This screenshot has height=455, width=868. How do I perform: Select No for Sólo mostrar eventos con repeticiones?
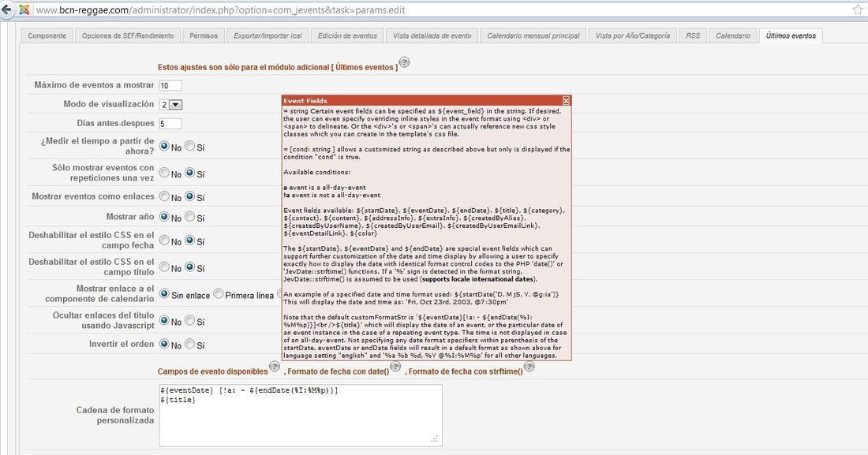pyautogui.click(x=164, y=173)
